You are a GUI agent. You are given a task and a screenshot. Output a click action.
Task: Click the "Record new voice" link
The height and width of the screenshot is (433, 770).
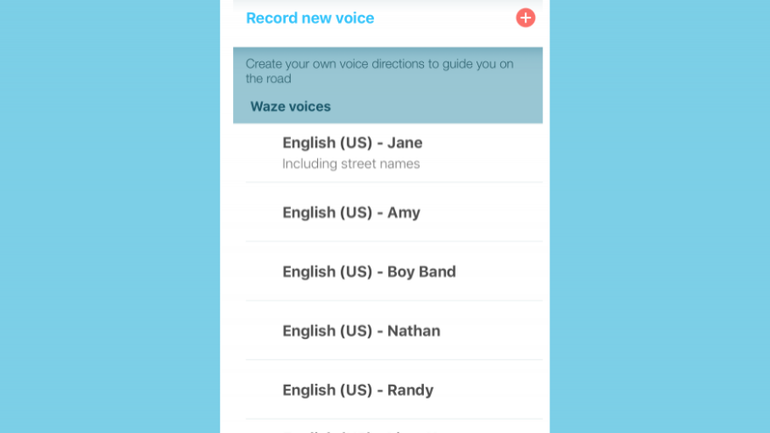click(310, 18)
